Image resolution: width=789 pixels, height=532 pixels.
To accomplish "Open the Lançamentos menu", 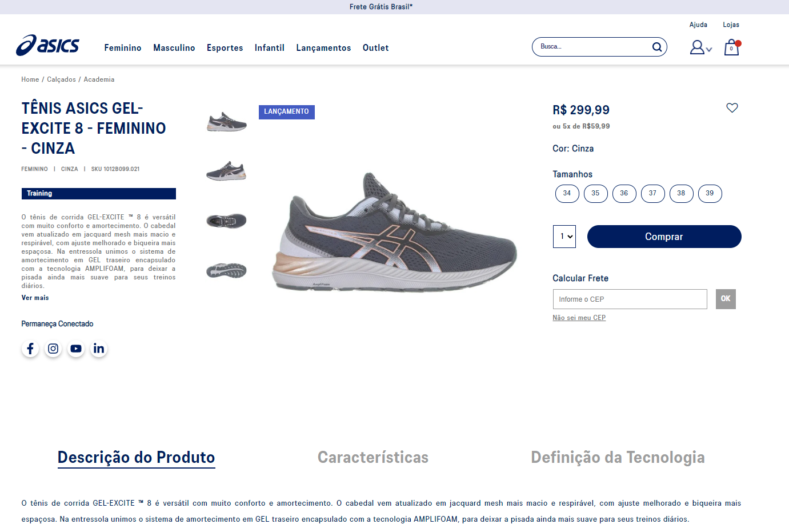I will tap(323, 48).
